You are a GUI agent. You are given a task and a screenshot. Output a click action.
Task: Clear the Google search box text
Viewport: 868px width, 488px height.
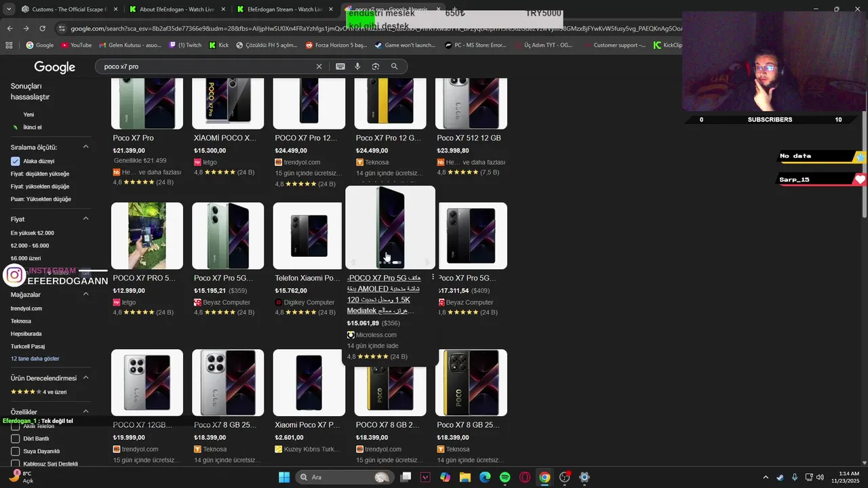point(319,66)
